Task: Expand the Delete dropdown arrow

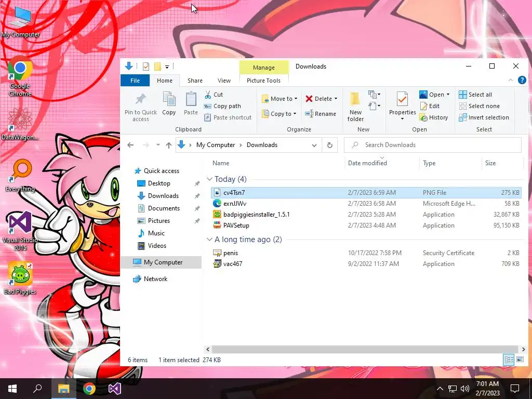Action: 336,99
